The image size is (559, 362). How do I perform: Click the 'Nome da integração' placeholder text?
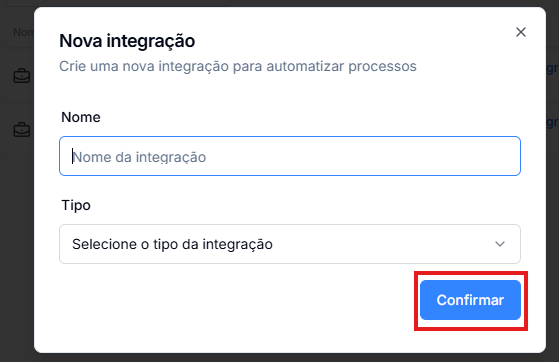tap(139, 157)
